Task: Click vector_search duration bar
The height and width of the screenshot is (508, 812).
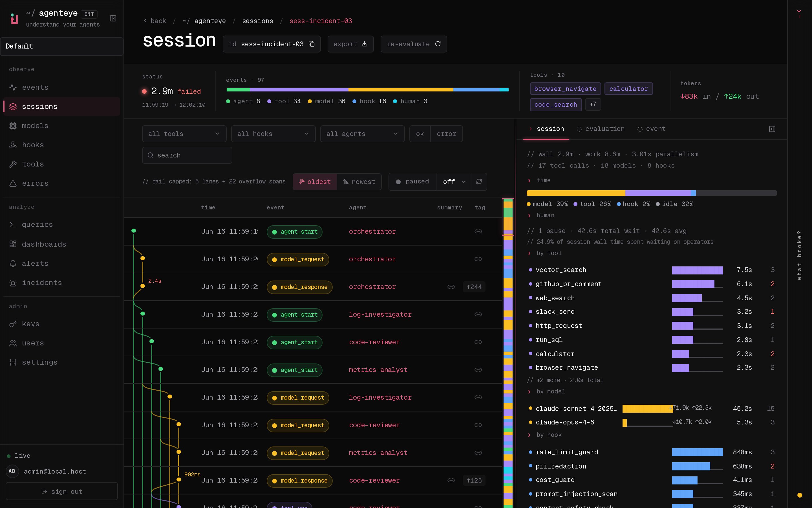Action: 697,270
